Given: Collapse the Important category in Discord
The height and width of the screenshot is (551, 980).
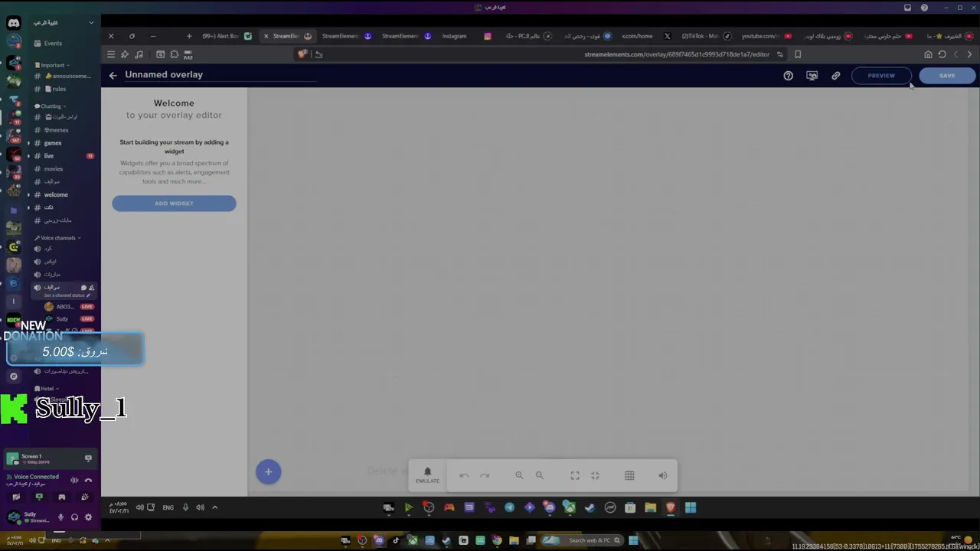Looking at the screenshot, I should 52,65.
